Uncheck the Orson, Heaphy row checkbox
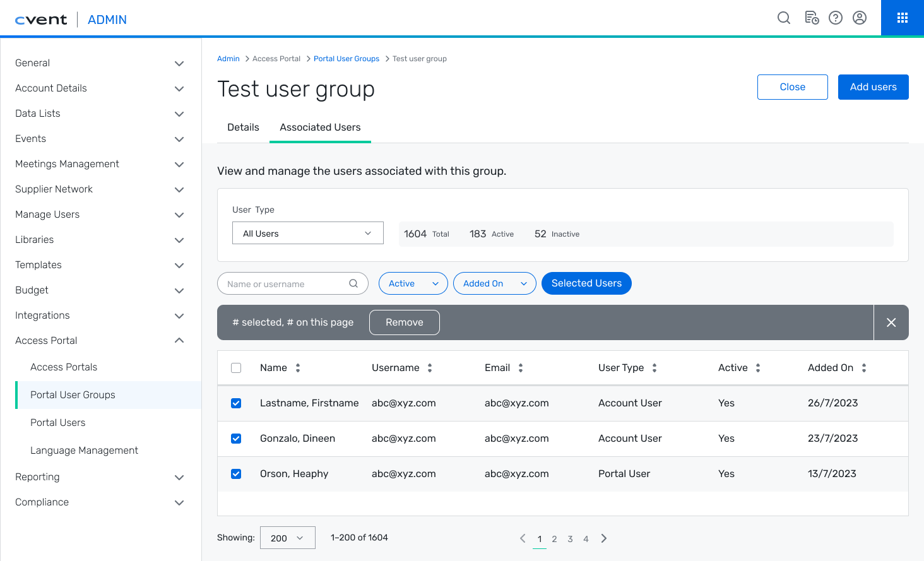Viewport: 924px width, 561px height. coord(236,474)
